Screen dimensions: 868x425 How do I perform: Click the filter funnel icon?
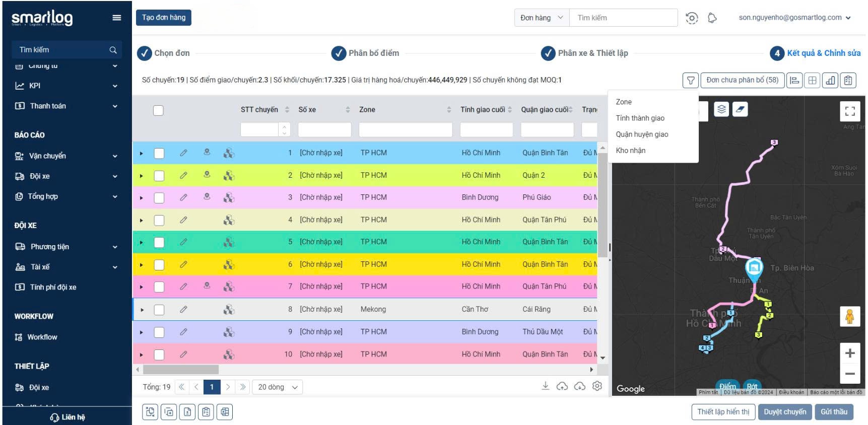click(x=691, y=80)
